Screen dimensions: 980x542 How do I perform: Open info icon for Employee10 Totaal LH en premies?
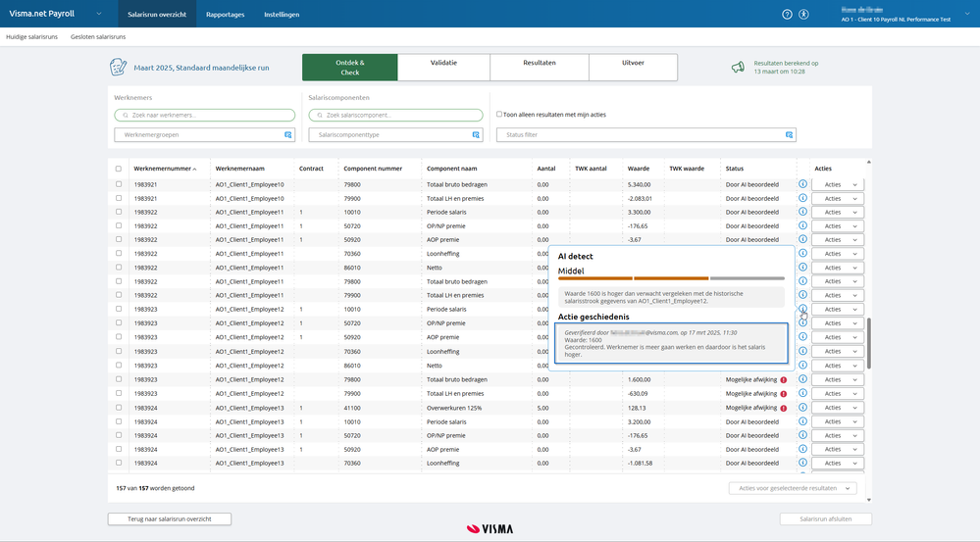[802, 198]
